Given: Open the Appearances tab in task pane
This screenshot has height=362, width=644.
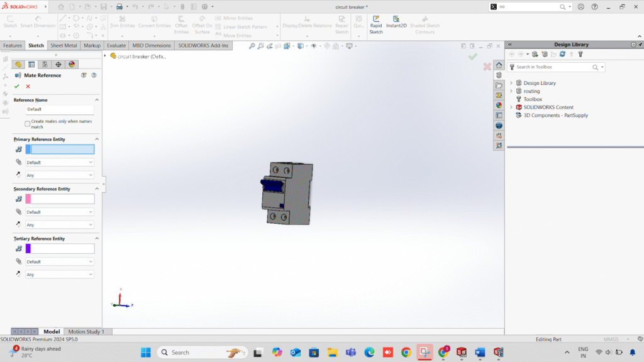Looking at the screenshot, I should (499, 105).
